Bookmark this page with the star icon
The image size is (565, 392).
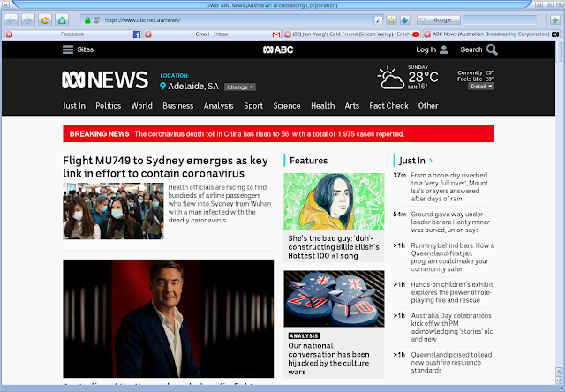click(x=392, y=19)
